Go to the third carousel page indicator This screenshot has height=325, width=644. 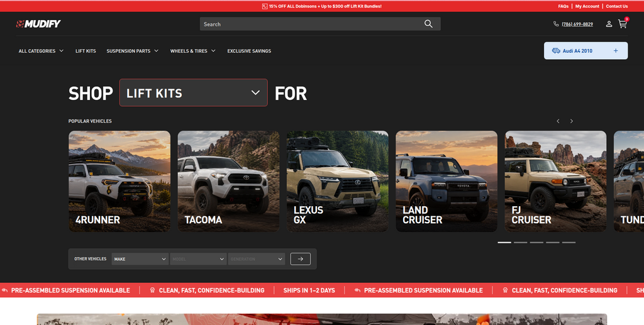click(x=536, y=243)
